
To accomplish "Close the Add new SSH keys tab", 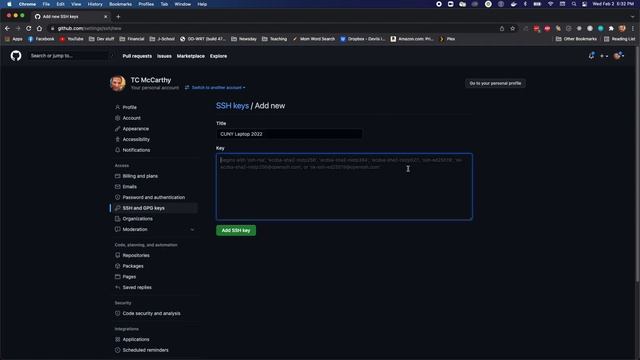I will (x=106, y=16).
